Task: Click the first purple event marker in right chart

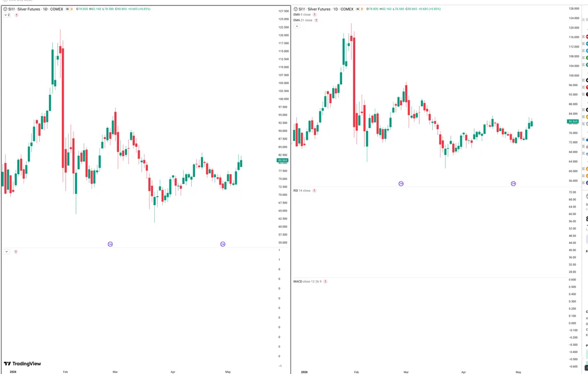Action: 401,184
